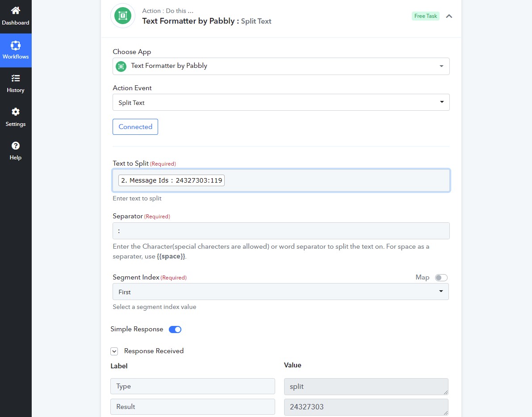Image resolution: width=532 pixels, height=417 pixels.
Task: Click the Response Received heading text
Action: click(x=154, y=351)
